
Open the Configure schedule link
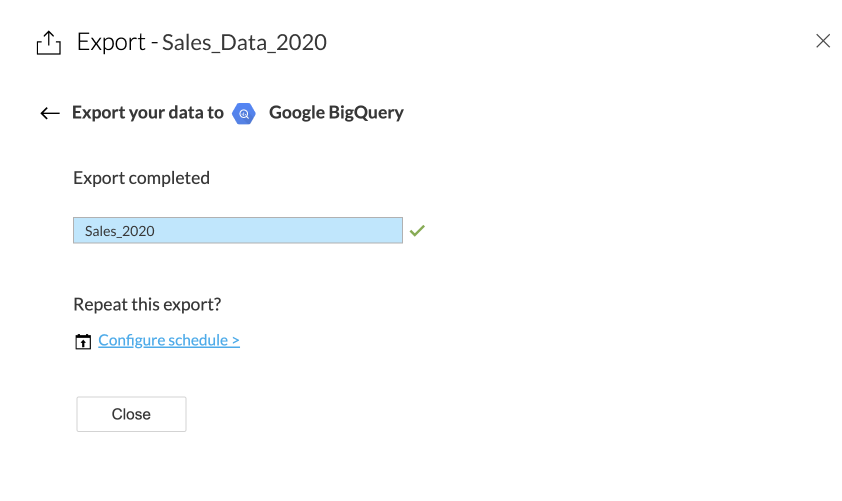(168, 340)
